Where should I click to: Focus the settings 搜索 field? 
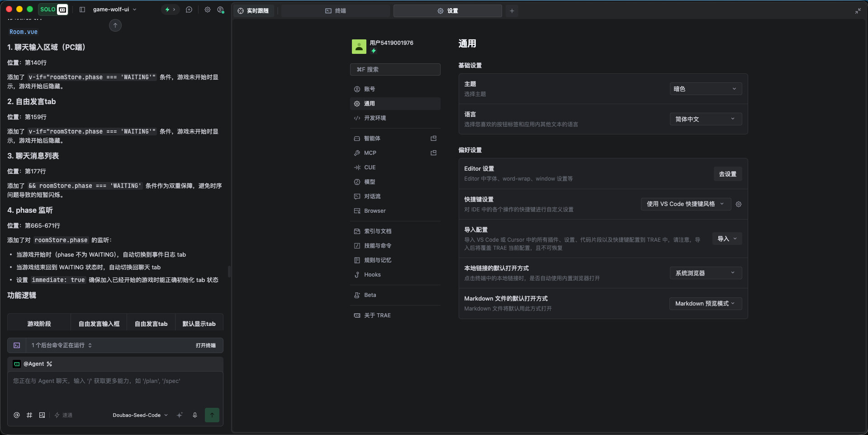(x=395, y=69)
